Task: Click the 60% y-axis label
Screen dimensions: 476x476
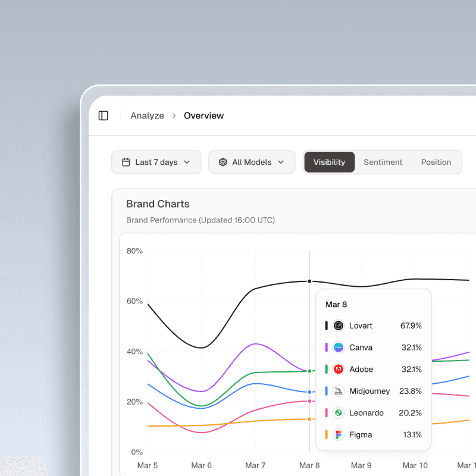Action: click(x=134, y=301)
